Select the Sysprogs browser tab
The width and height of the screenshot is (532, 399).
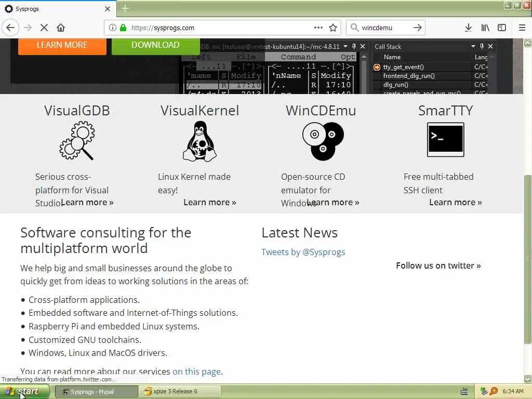[58, 9]
